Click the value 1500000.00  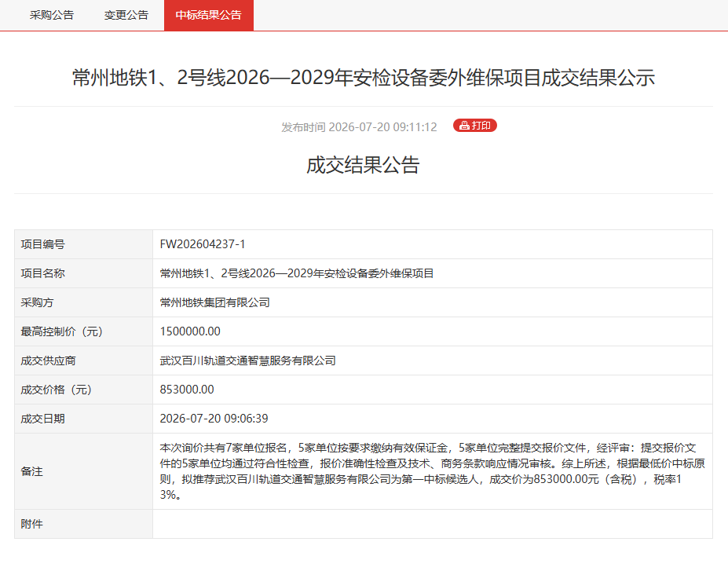coord(190,331)
